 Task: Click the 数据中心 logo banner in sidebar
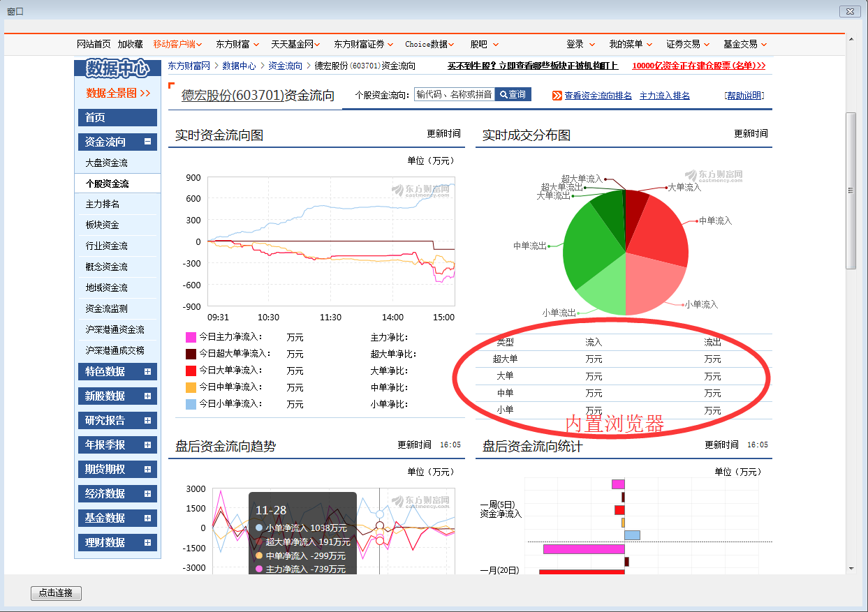[x=117, y=68]
